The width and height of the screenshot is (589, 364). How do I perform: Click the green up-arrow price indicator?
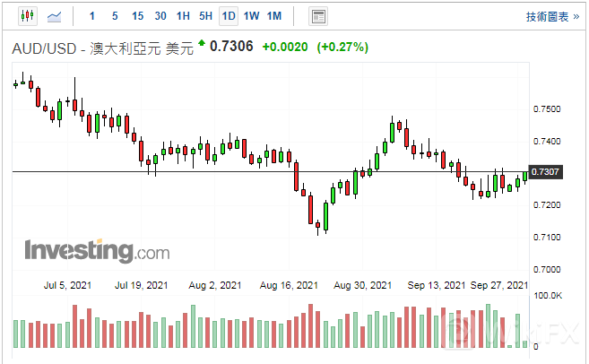pos(202,44)
